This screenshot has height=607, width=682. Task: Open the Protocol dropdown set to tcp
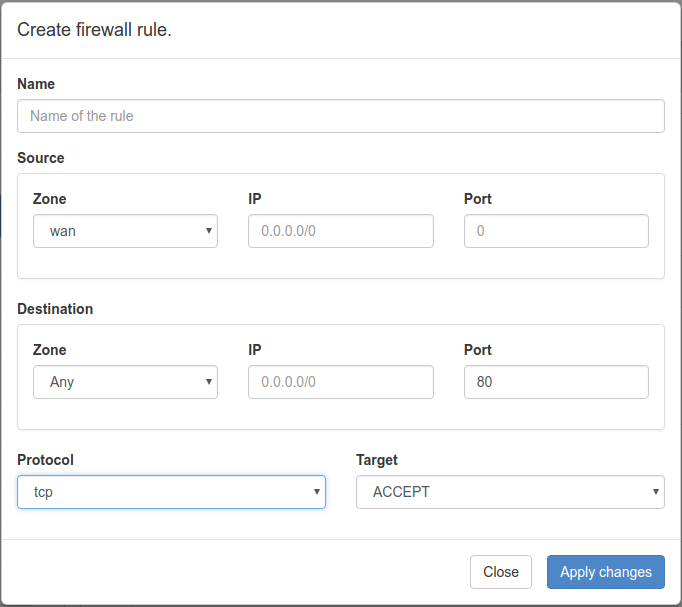171,492
